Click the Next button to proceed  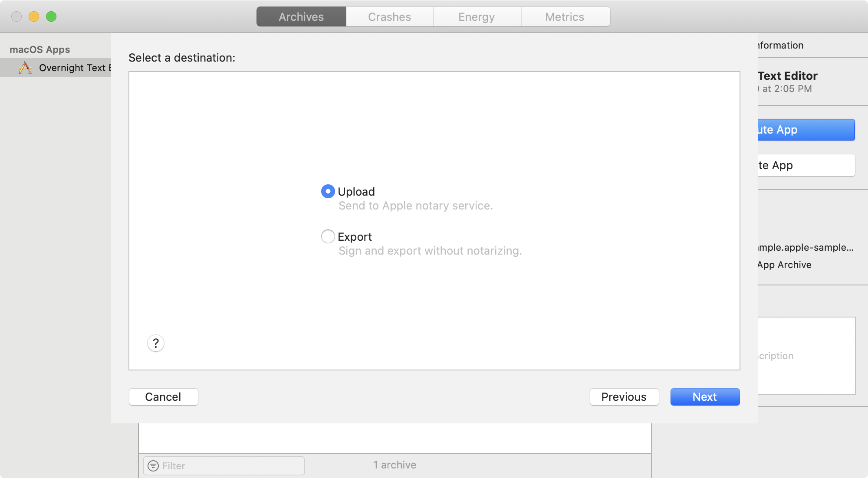[705, 397]
